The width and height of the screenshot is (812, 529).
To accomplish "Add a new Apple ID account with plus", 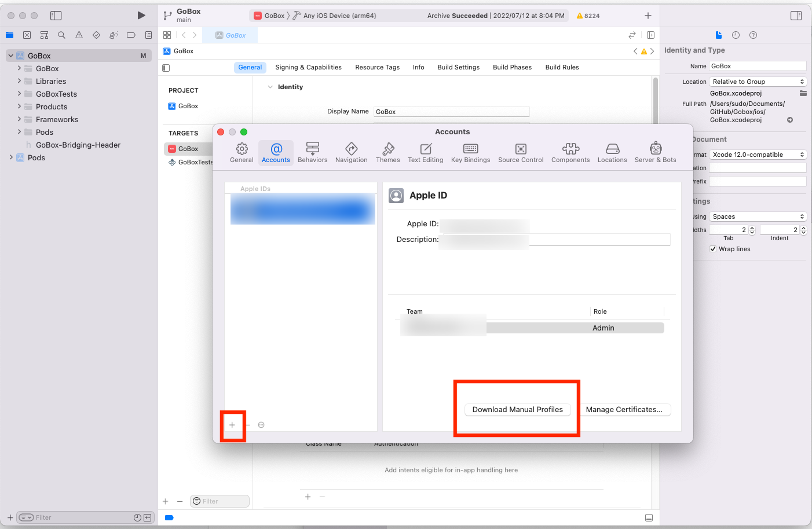I will pyautogui.click(x=232, y=425).
